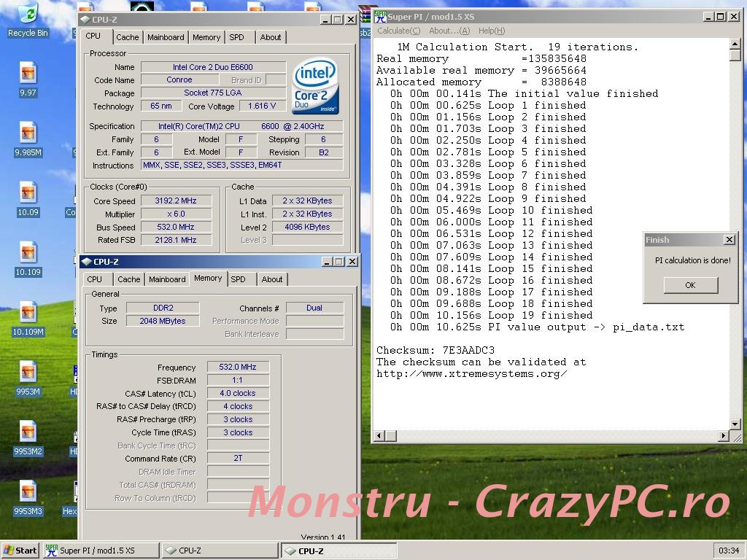The width and height of the screenshot is (747, 560).
Task: Open the Calculate menu in Super PI
Action: (399, 31)
